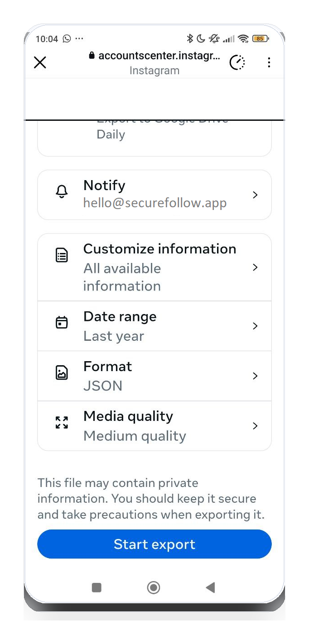Viewport: 309px width, 644px height.
Task: Expand the Notify email settings
Action: [255, 195]
